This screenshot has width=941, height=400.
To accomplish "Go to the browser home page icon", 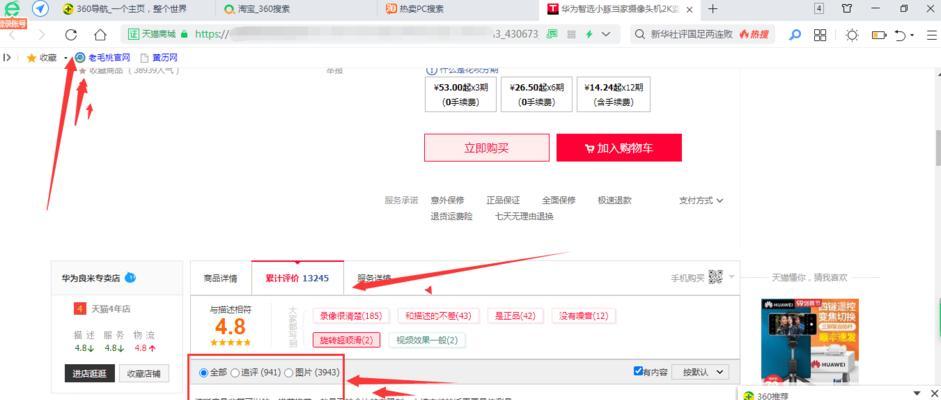I will [x=100, y=35].
